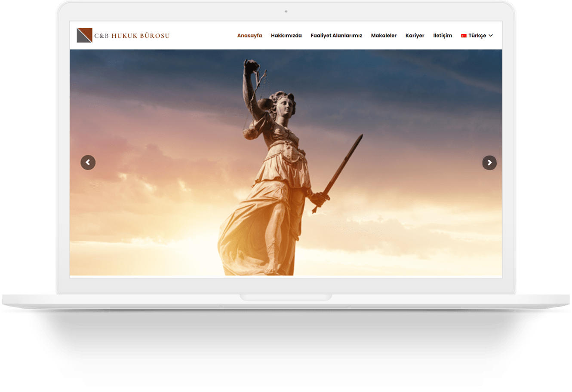Click the statue's face
The width and height of the screenshot is (572, 392).
point(284,104)
